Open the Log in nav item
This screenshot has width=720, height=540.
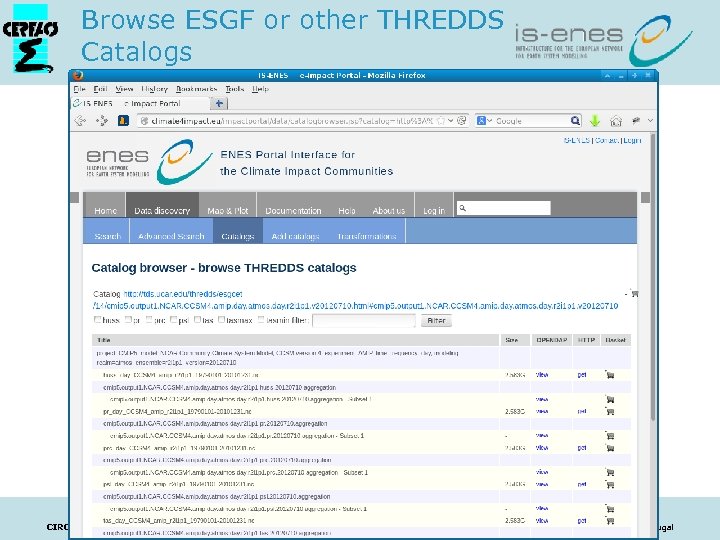[x=434, y=205]
